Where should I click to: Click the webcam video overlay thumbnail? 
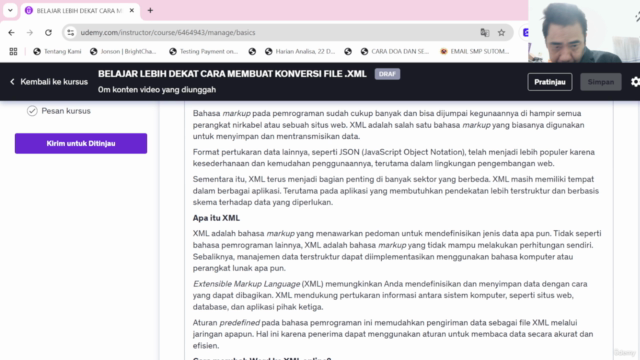(x=584, y=31)
